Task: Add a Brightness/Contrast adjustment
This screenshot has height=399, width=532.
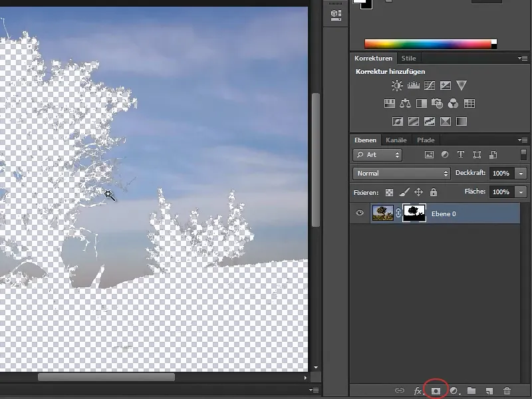Action: pyautogui.click(x=397, y=85)
